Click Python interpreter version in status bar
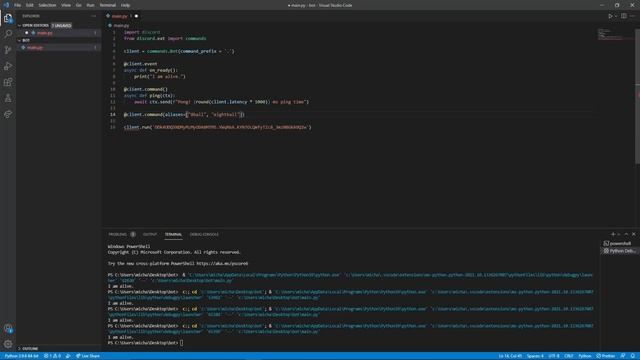Viewport: 640px width, 360px height. click(22, 356)
